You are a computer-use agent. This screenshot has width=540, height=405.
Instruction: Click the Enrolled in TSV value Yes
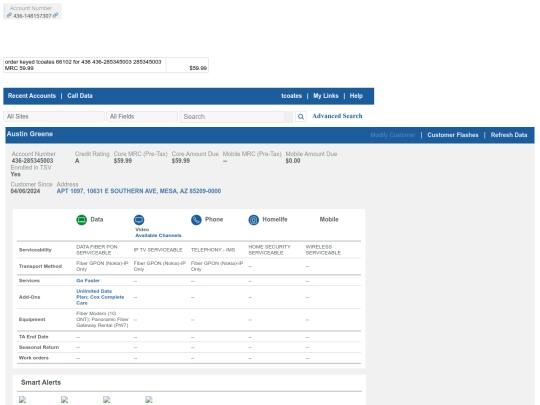(15, 174)
